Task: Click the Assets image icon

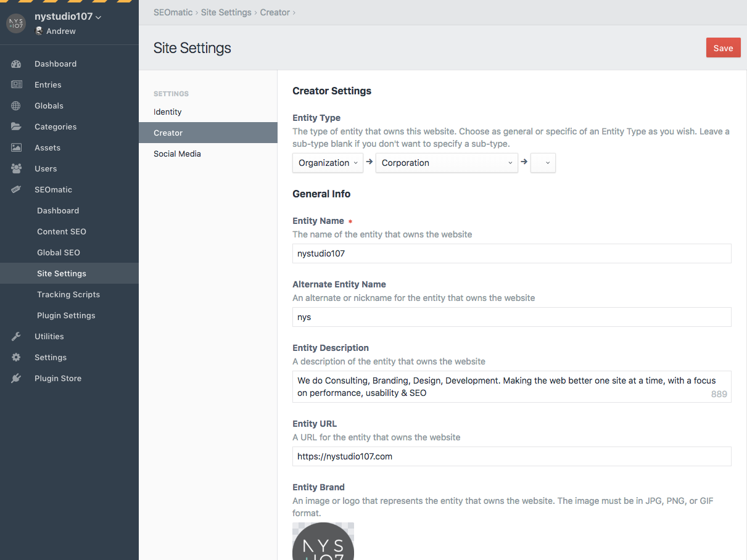Action: (16, 147)
